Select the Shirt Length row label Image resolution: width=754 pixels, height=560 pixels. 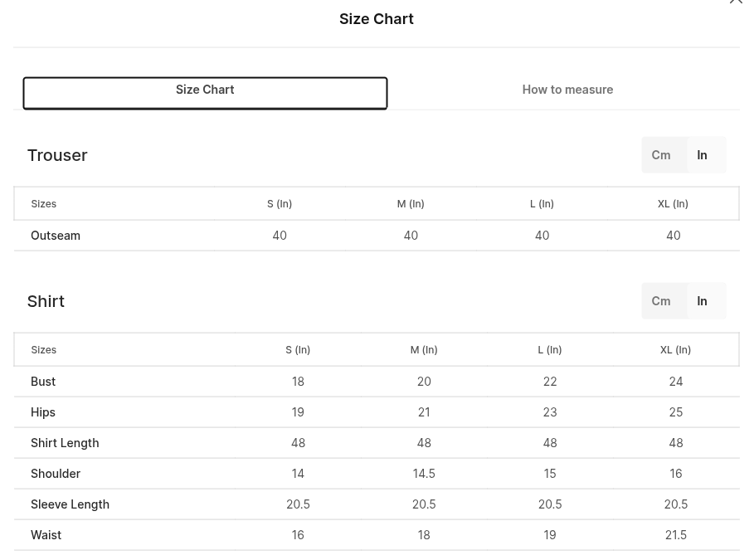click(x=65, y=443)
